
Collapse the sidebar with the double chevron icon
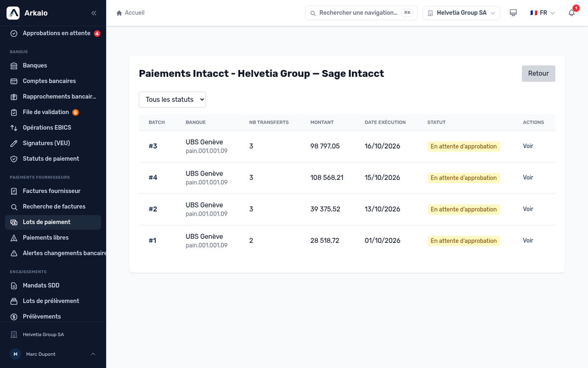tap(94, 13)
